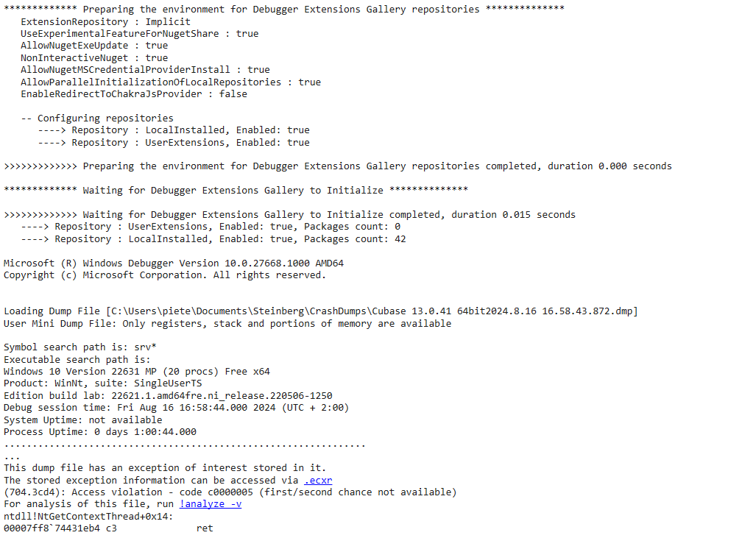Viewport: 756px width, 552px height.
Task: Click the Edition build lab line
Action: click(168, 396)
